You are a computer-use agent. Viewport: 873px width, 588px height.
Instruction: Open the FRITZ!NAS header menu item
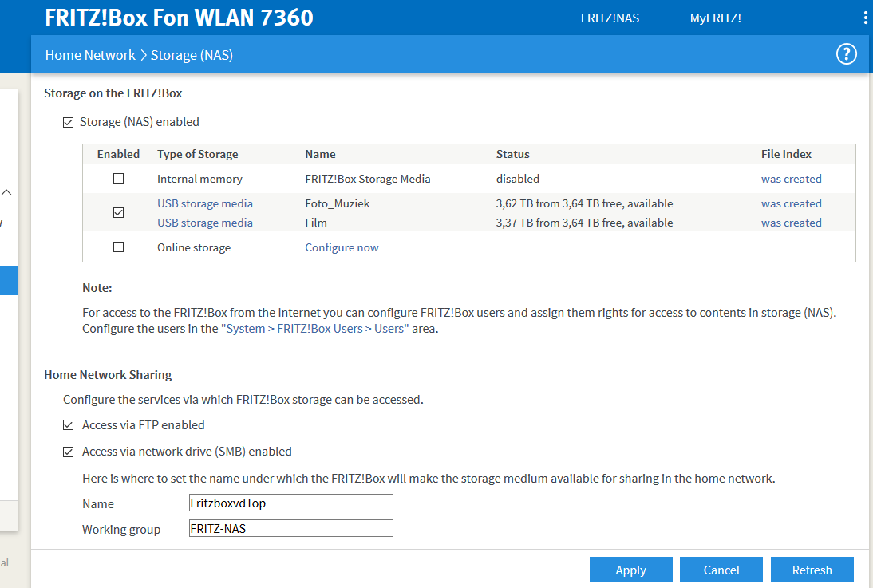coord(610,18)
